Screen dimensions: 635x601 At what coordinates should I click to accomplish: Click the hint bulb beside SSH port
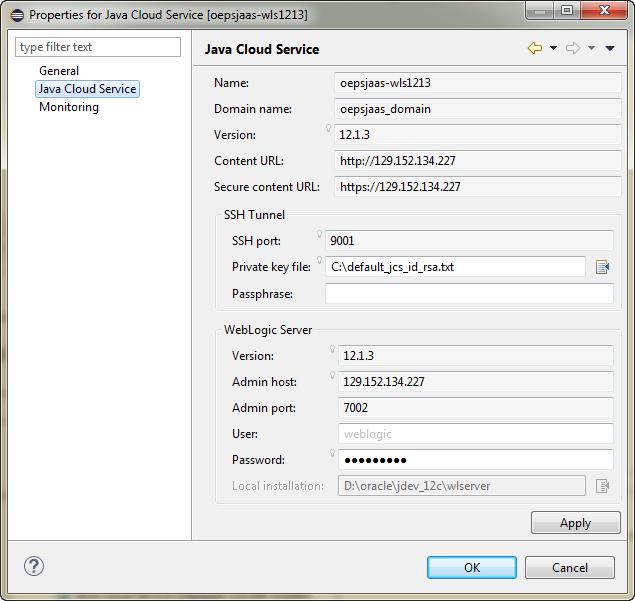[320, 234]
